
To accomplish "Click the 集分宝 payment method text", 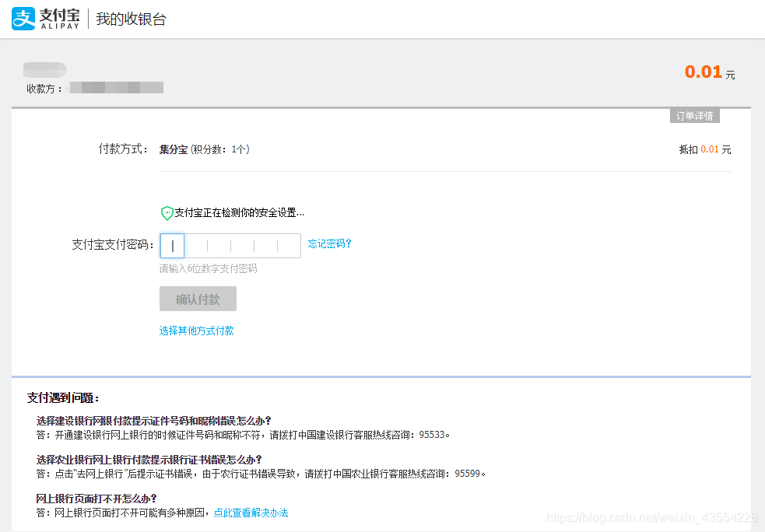I will [174, 149].
